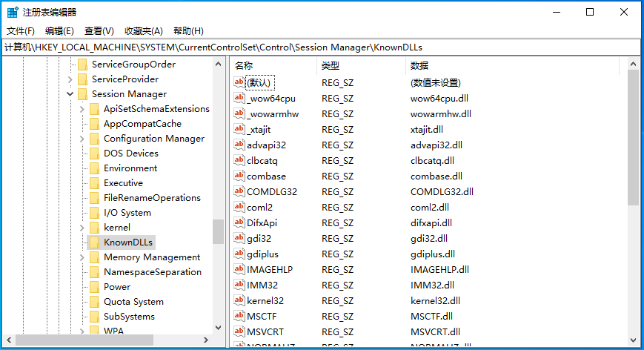Expand the ServiceProvider tree node
The image size is (644, 350).
[x=70, y=79]
